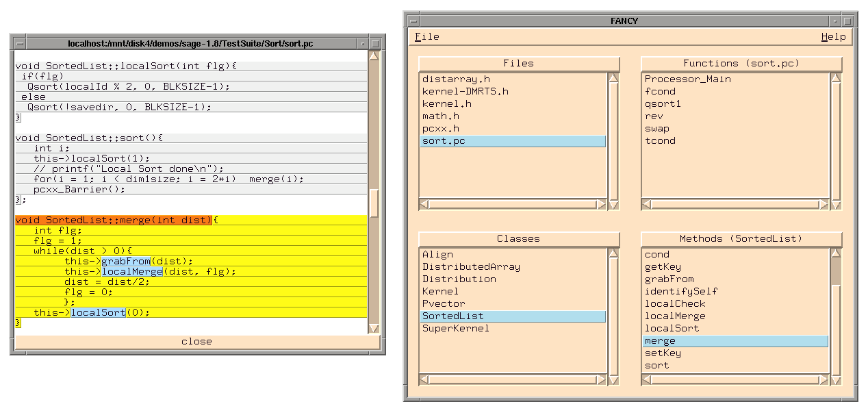
Task: Pick the merge method in Methods list
Action: click(735, 341)
